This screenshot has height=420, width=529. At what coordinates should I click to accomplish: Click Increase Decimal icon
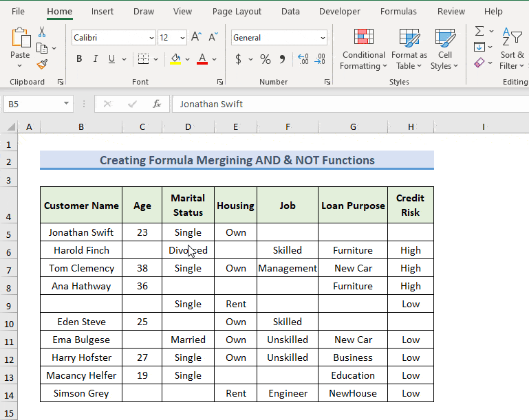click(x=303, y=59)
